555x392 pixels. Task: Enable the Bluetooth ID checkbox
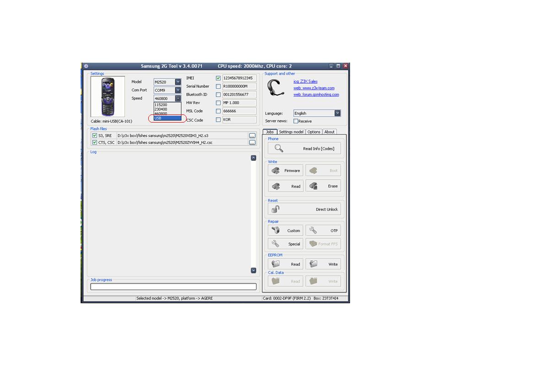point(218,95)
